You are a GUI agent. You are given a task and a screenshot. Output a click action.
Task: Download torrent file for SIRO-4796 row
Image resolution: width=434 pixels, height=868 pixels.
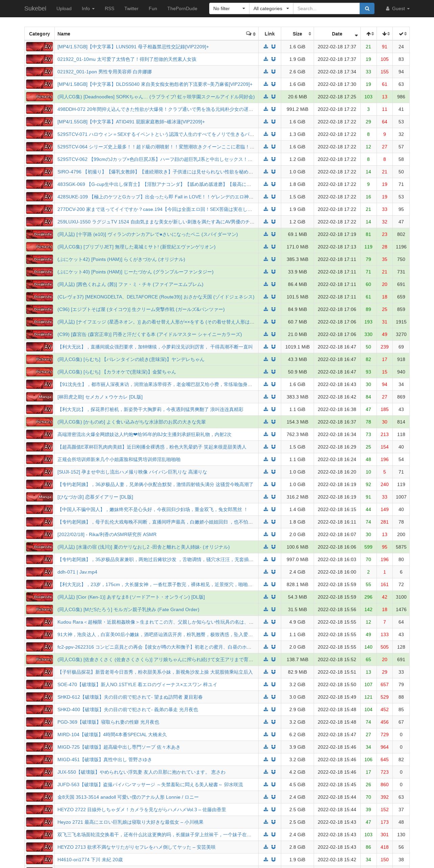pyautogui.click(x=266, y=172)
